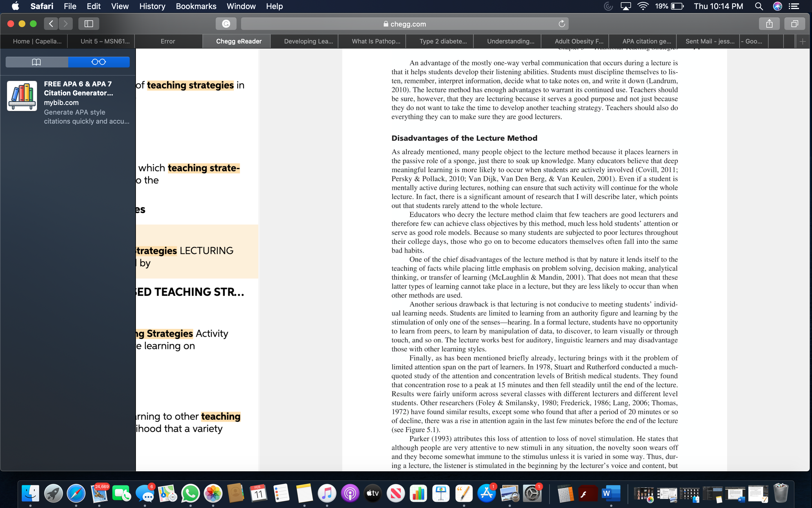
Task: Click the Grammarly extension icon
Action: 226,23
